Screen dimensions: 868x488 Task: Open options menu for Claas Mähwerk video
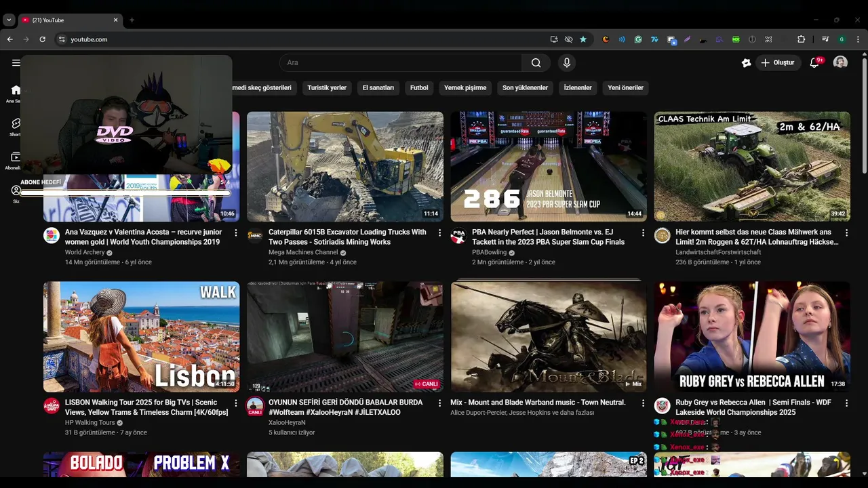(x=846, y=232)
